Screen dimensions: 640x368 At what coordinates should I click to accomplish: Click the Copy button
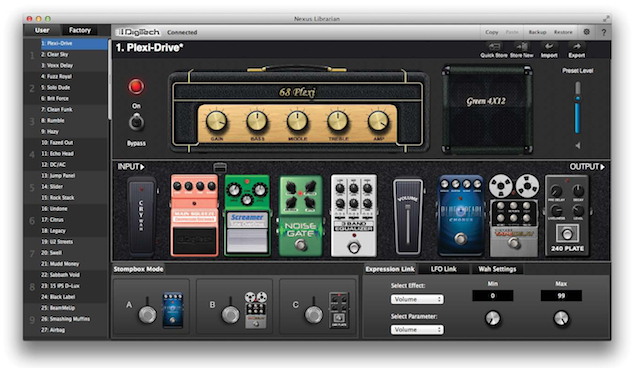[x=492, y=32]
